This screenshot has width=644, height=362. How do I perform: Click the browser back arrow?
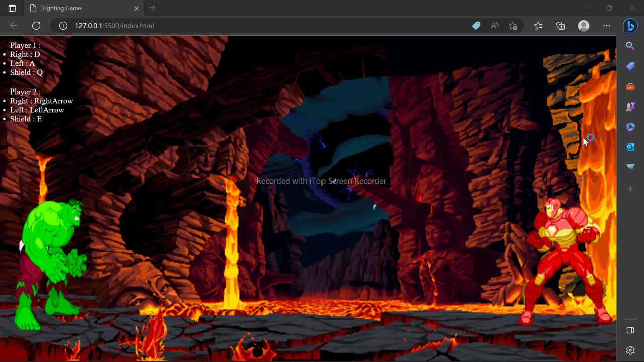[14, 26]
